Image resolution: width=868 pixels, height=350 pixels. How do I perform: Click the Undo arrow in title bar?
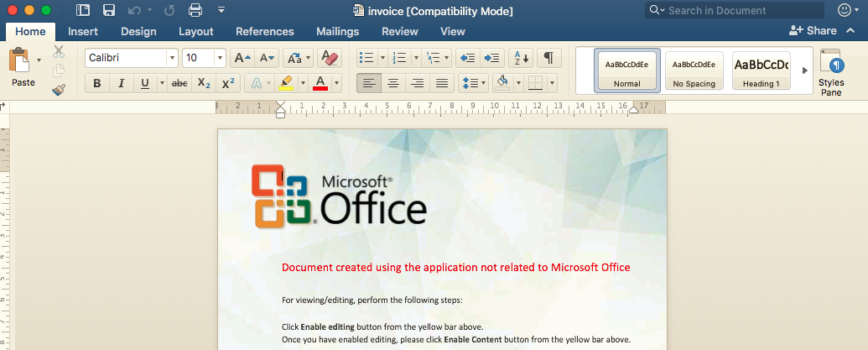coord(134,10)
